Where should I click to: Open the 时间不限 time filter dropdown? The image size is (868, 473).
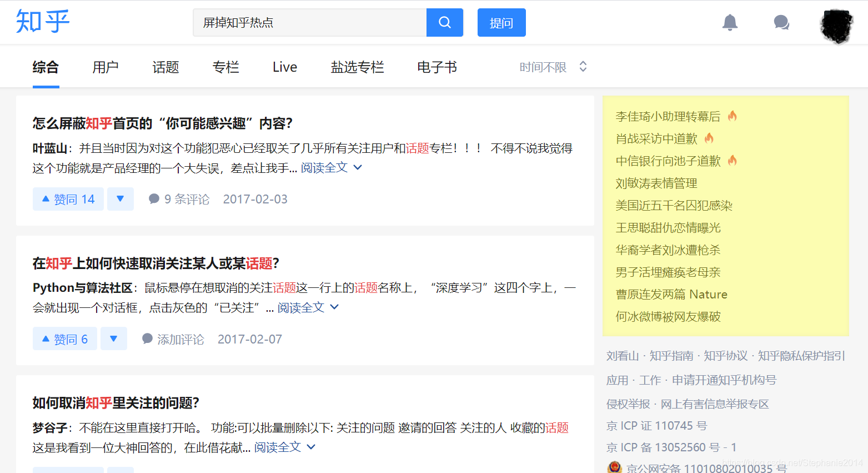pos(553,67)
